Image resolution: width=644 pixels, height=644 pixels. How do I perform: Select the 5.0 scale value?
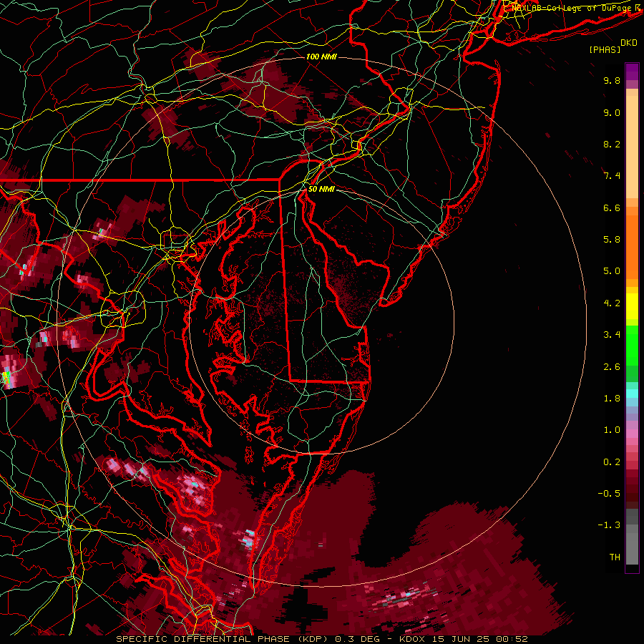(x=612, y=271)
